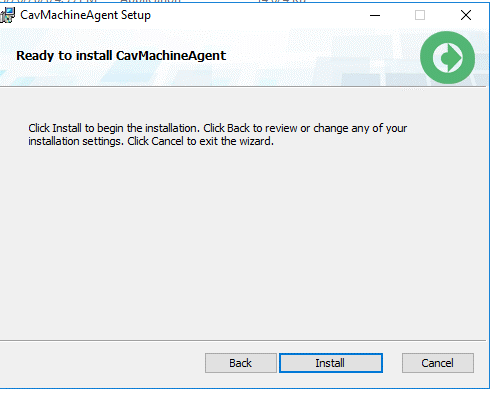Click the instruction text about clicking Install
Image resolution: width=496 pixels, height=395 pixels.
[217, 135]
